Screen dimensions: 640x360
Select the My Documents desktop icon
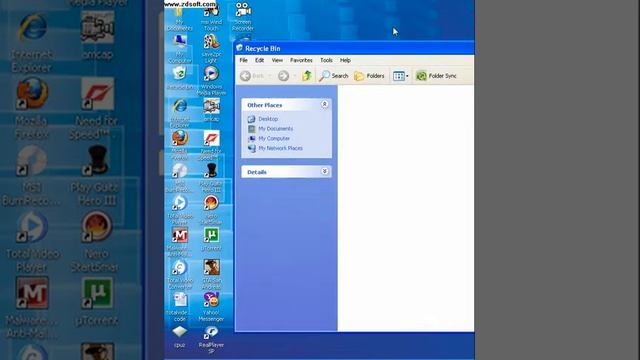180,19
